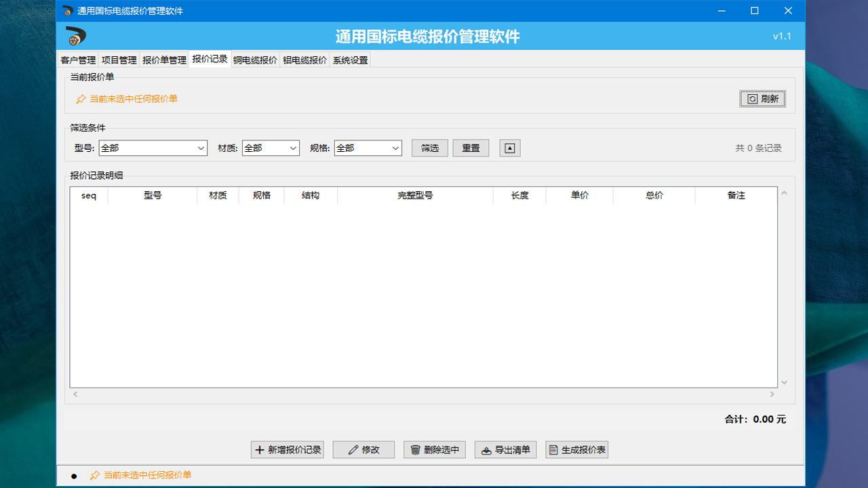868x488 pixels.
Task: Apply filter with the 筛选 button
Action: (x=430, y=148)
